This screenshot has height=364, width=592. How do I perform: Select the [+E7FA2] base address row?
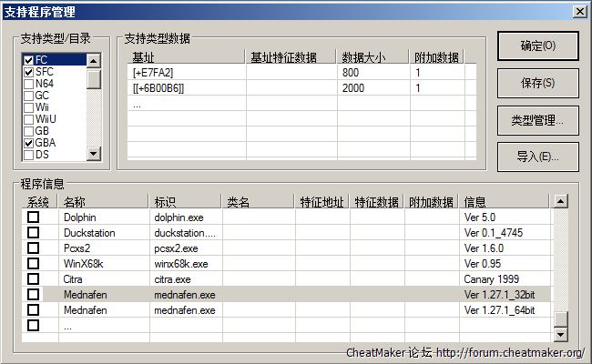click(x=155, y=73)
